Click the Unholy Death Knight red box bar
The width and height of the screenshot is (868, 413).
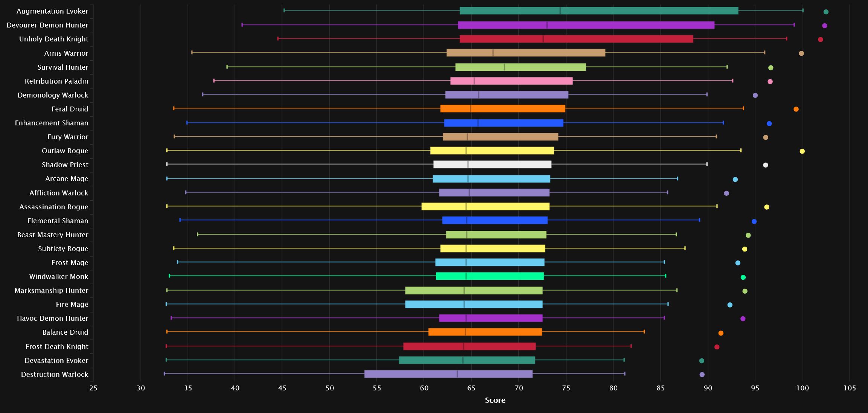pyautogui.click(x=576, y=39)
